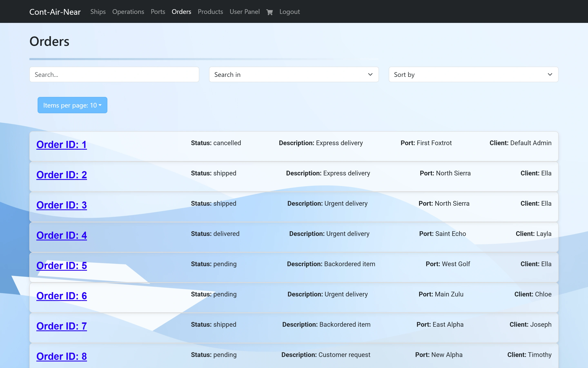Click 'Client: Joseph' text
Viewport: 588px width, 368px height.
tap(530, 324)
